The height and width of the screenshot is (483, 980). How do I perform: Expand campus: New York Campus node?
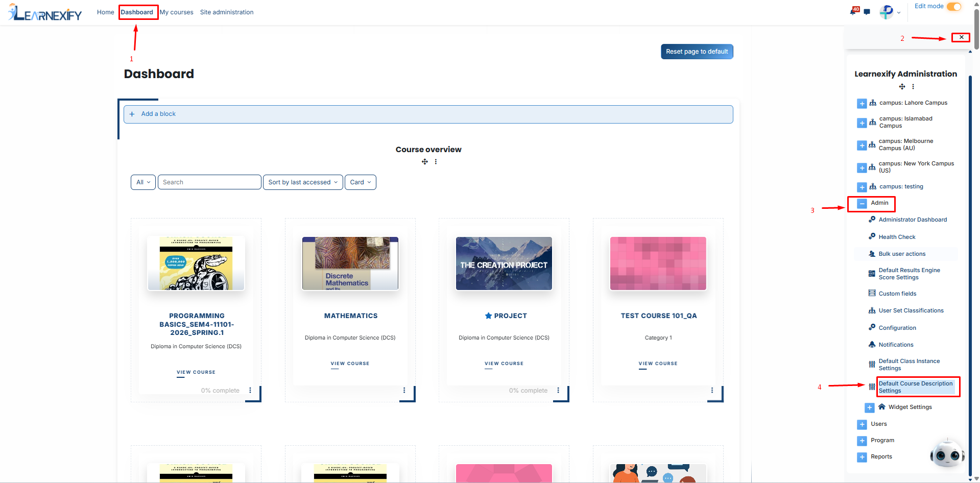[862, 168]
